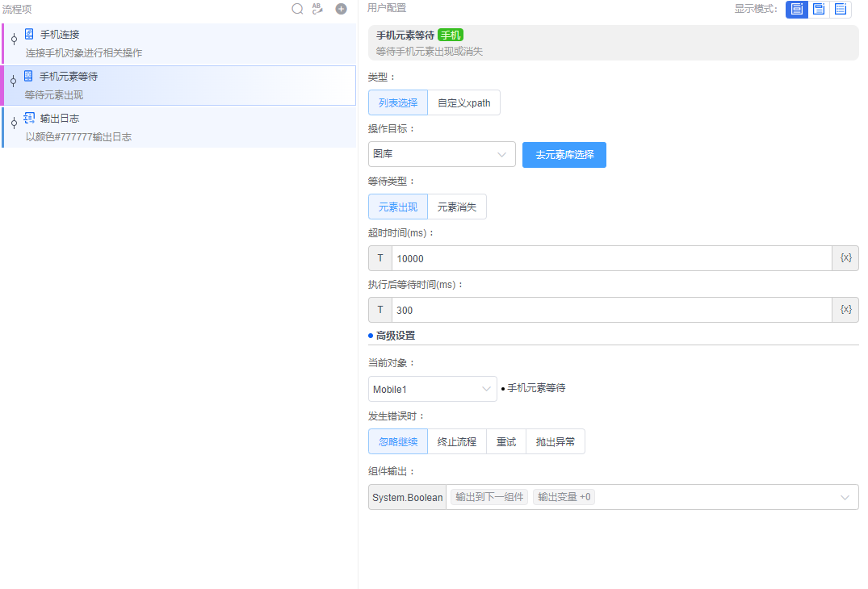Click the AB replace icon

tap(317, 9)
